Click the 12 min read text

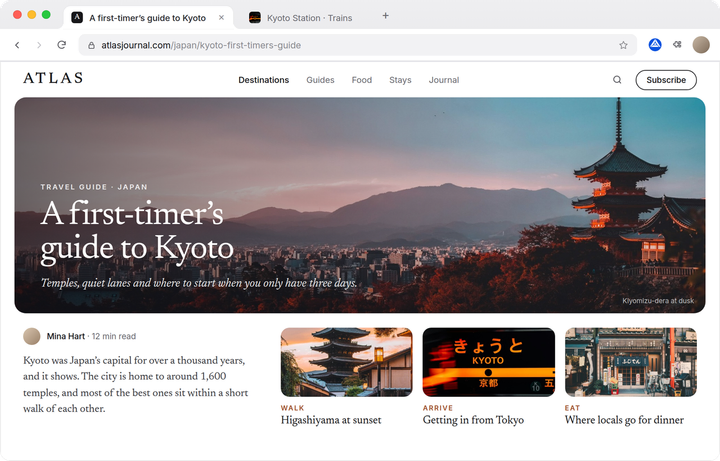(x=114, y=336)
